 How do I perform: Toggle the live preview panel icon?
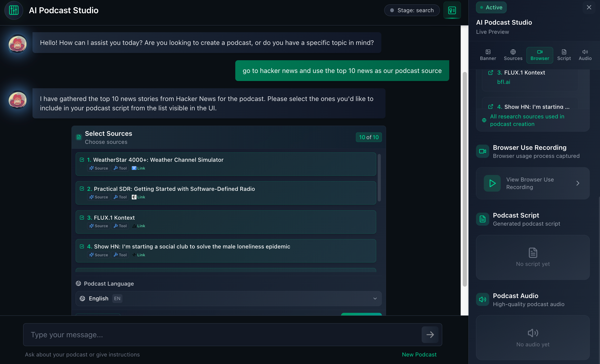[x=452, y=10]
